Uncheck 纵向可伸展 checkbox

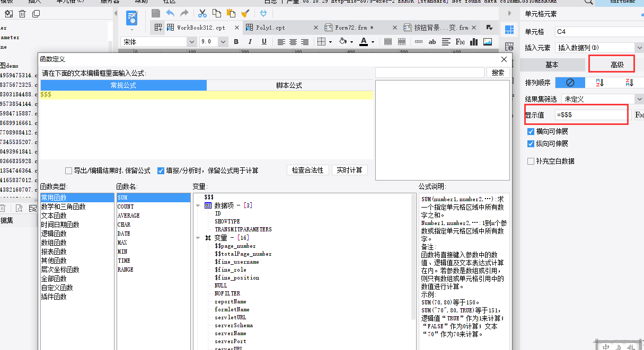point(531,143)
